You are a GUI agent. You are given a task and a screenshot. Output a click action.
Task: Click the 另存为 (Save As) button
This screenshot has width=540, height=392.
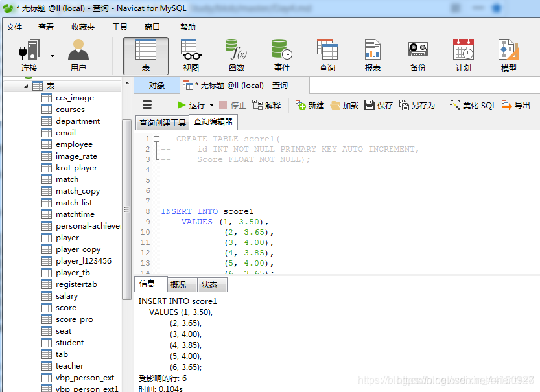[x=417, y=105]
